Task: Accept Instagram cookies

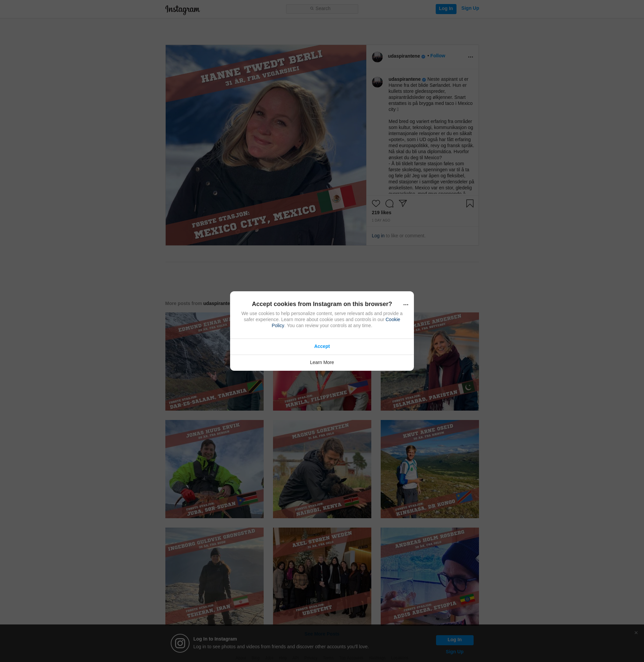Action: [322, 346]
